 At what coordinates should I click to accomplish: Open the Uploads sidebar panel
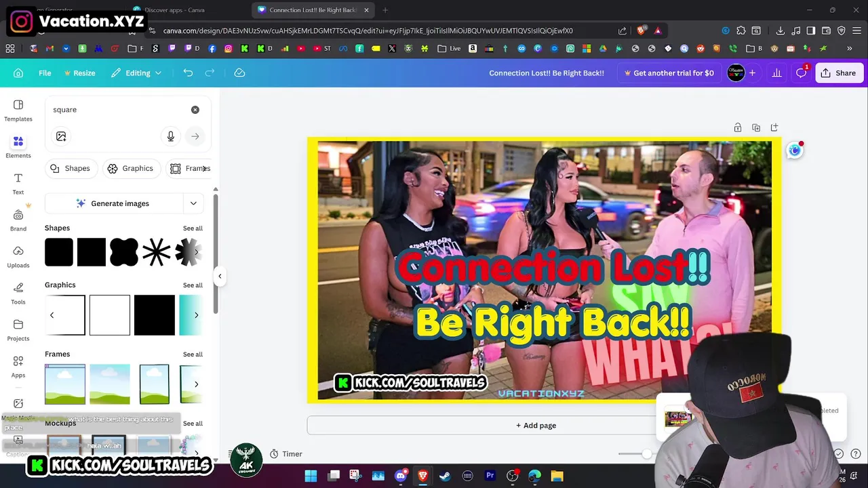click(18, 257)
